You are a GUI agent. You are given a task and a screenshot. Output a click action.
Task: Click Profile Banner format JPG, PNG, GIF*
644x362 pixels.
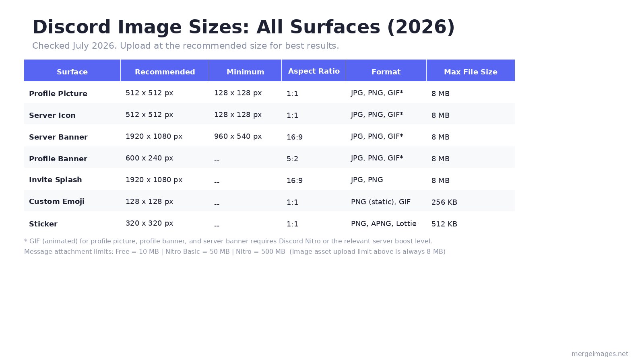click(x=377, y=158)
